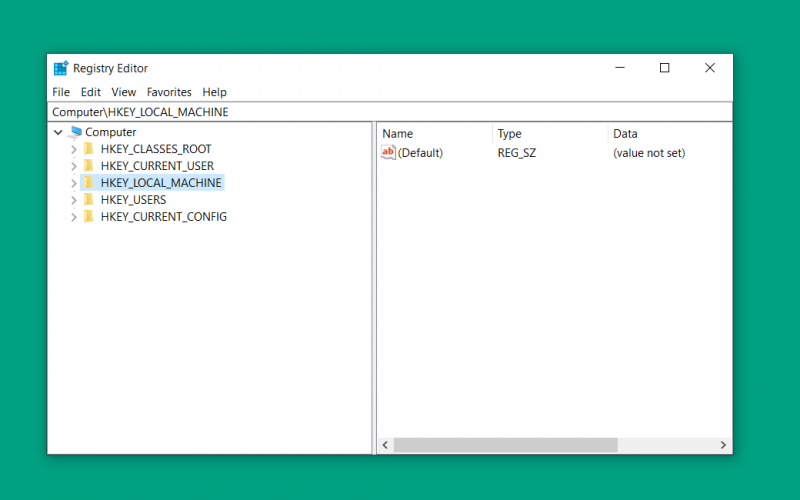Screen dimensions: 800x500
Task: Expand the HKEY_CURRENT_CONFIG key
Action: point(73,217)
